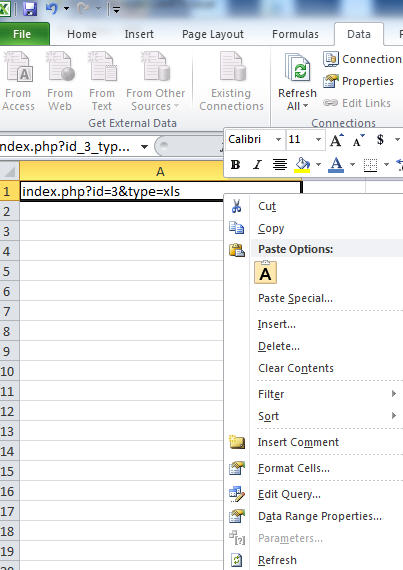The image size is (403, 570).
Task: Apply the yellow fill color bucket
Action: pos(302,165)
